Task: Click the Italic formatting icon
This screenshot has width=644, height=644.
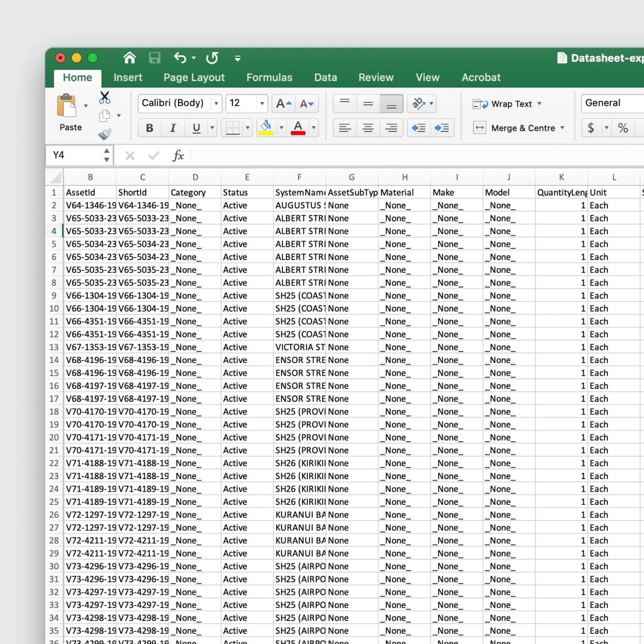Action: [x=173, y=128]
